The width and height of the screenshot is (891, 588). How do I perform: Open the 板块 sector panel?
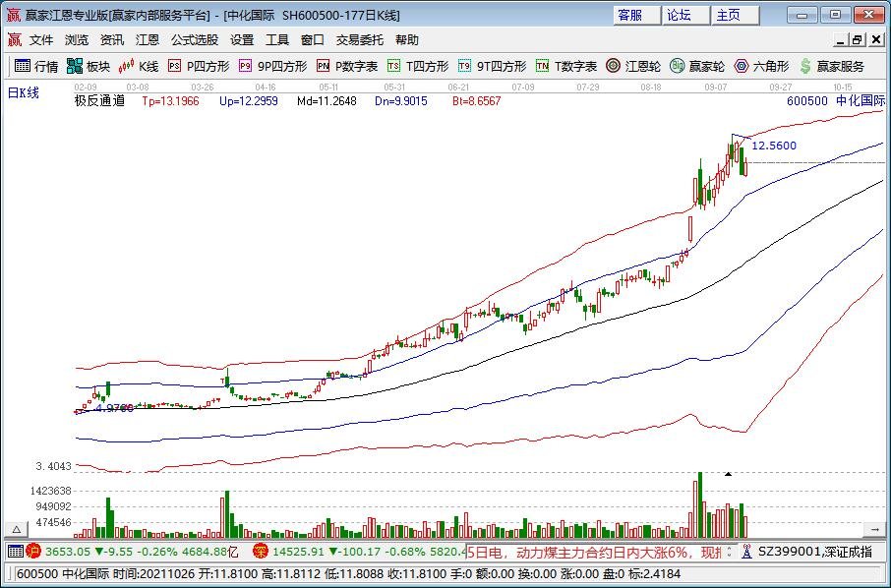point(89,67)
